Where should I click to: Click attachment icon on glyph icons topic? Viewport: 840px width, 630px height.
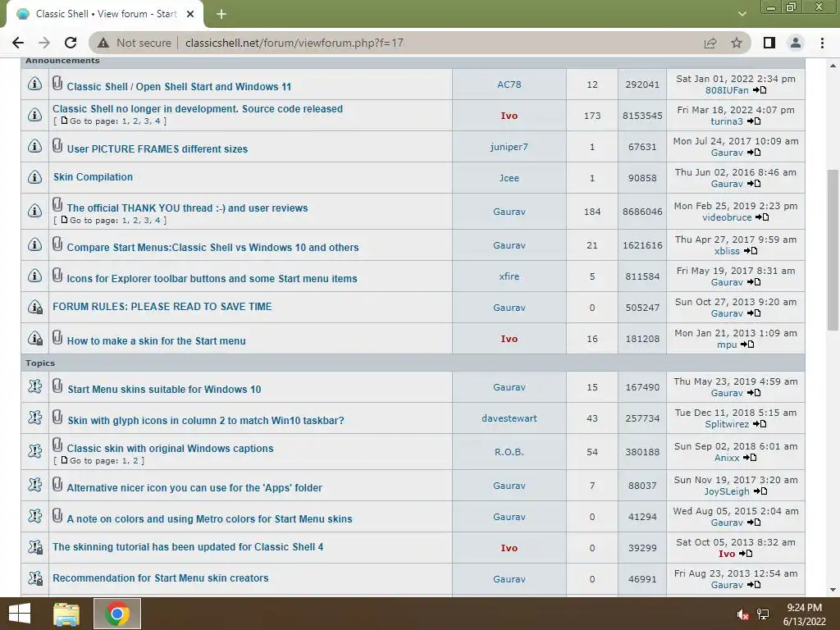click(57, 417)
